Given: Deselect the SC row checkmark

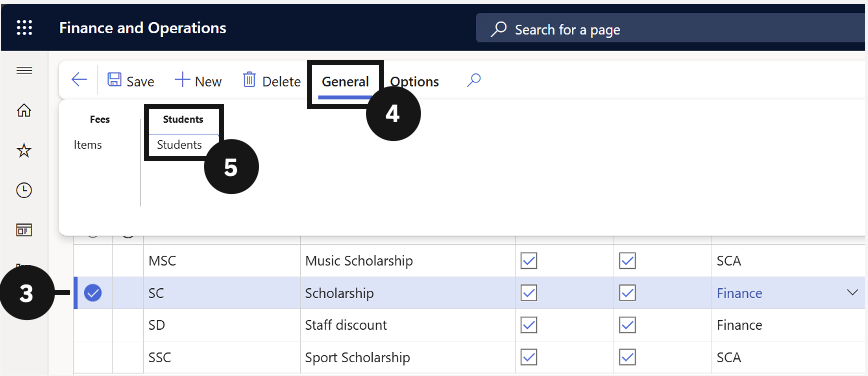Looking at the screenshot, I should click(93, 293).
